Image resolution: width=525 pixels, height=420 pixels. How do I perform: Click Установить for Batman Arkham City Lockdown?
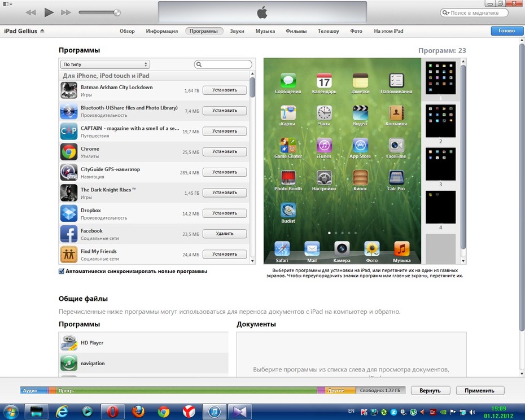click(225, 90)
